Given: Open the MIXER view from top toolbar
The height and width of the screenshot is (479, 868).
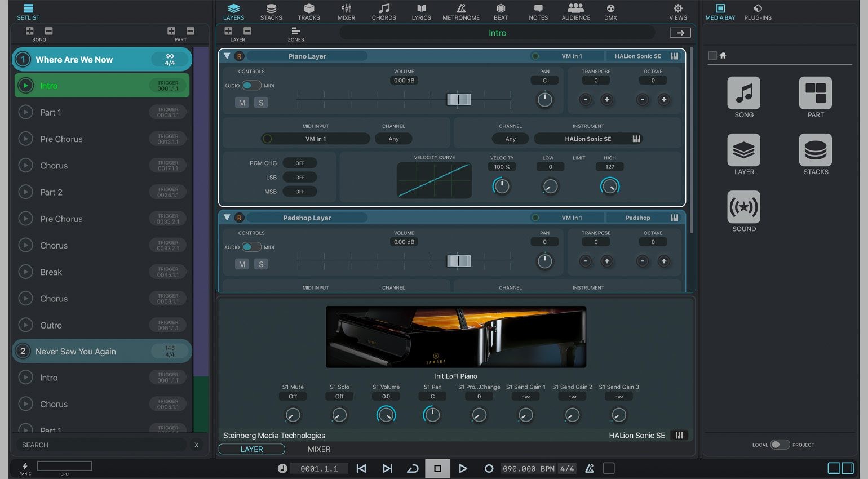Looking at the screenshot, I should click(346, 11).
